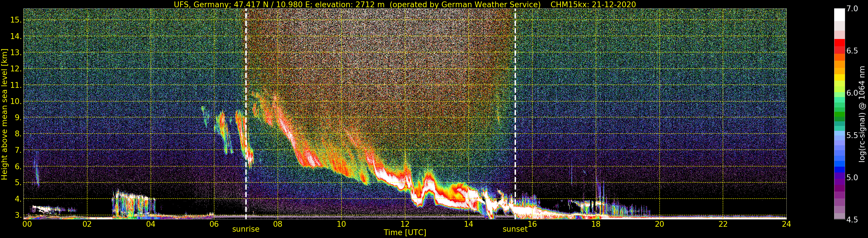Viewport: 868px width, 238px height.
Task: Click colorbar value '6.5'
Action: (x=852, y=51)
